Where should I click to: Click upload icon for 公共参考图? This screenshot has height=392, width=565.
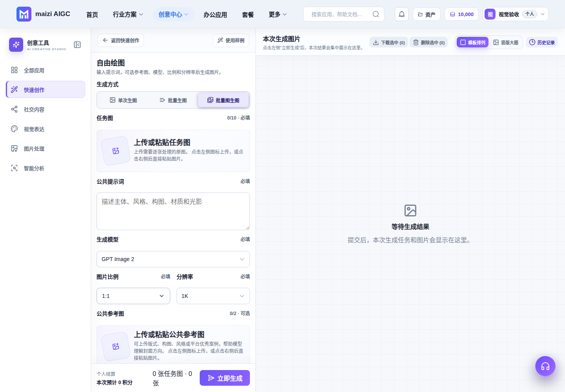tap(116, 347)
